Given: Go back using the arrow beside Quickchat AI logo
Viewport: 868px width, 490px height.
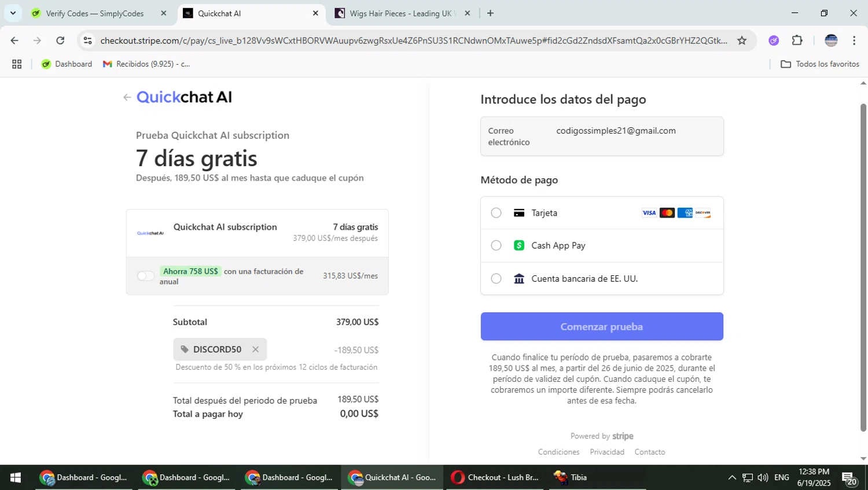Looking at the screenshot, I should (x=127, y=97).
